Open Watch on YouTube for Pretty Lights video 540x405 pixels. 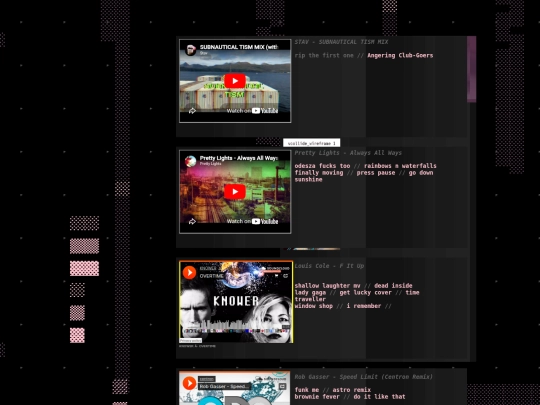click(252, 221)
